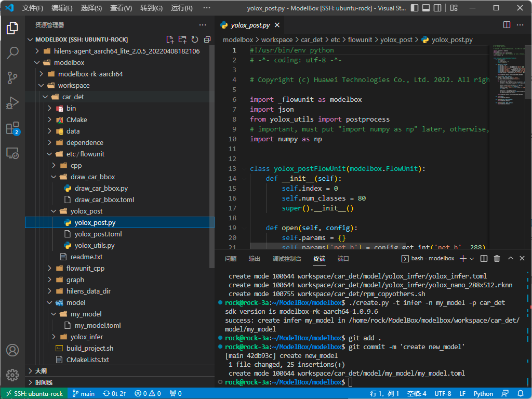Expand the flowunit_cpp folder
532x399 pixels.
pos(85,268)
